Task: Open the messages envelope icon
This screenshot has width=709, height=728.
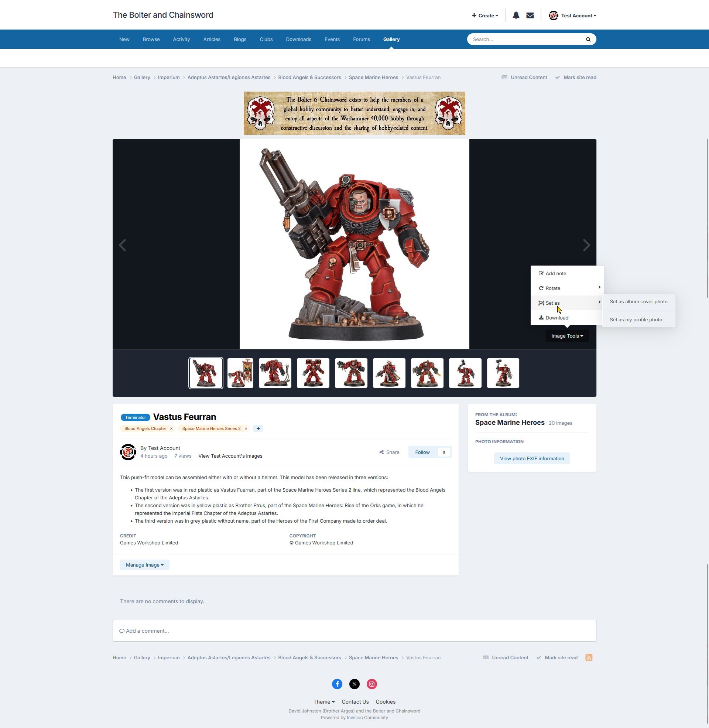Action: [530, 15]
